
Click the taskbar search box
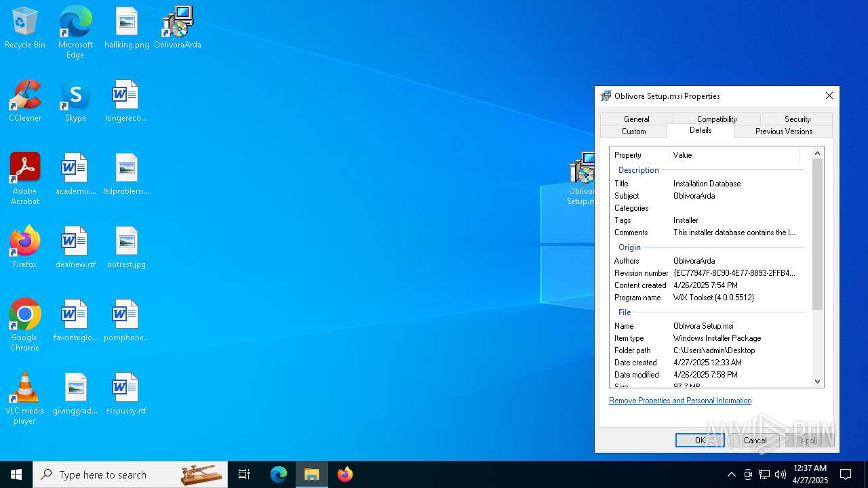pyautogui.click(x=130, y=474)
